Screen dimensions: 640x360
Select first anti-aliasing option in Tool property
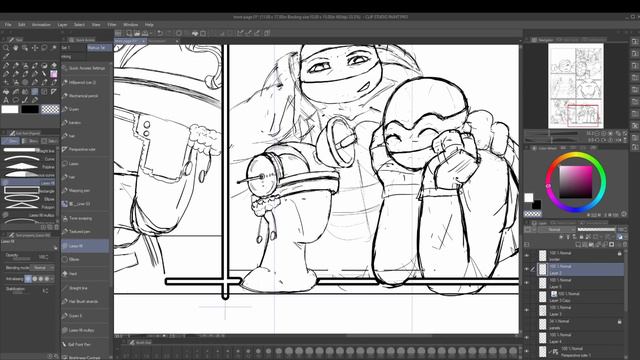pos(28,279)
